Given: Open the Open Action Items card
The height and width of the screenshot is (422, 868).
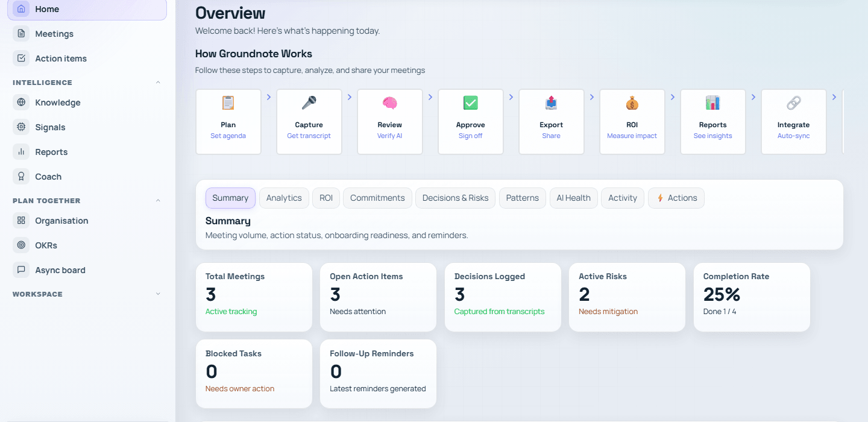Looking at the screenshot, I should [x=378, y=297].
